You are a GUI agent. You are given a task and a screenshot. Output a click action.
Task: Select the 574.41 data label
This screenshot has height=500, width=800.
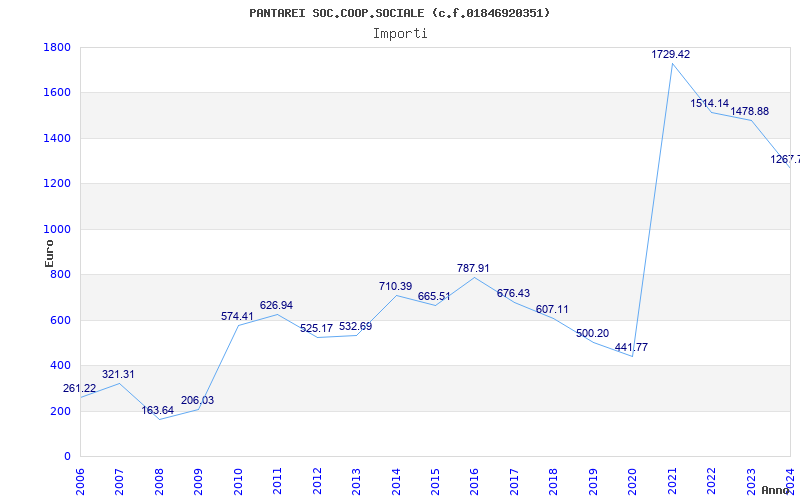(237, 316)
